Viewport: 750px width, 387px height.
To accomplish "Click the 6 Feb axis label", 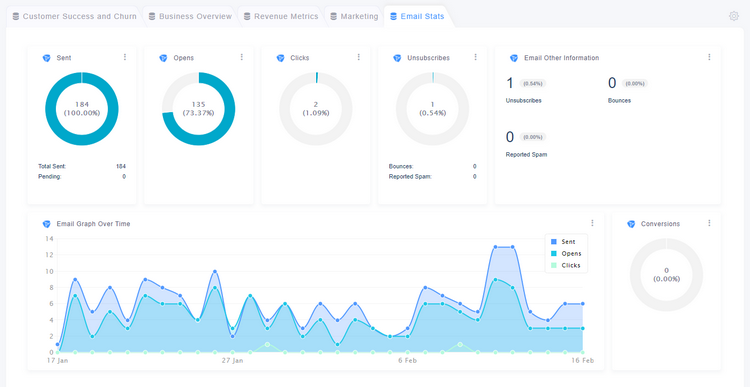I will pos(408,361).
